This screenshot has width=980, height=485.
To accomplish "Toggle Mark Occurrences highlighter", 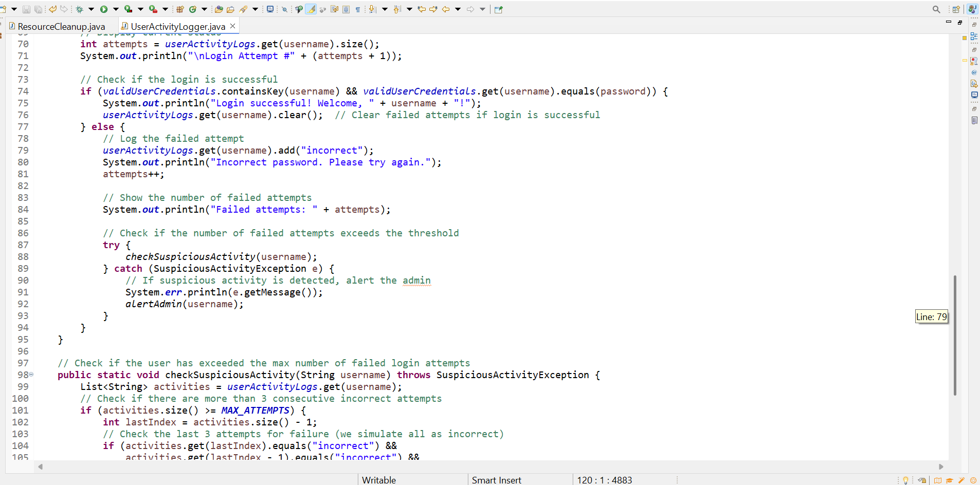I will 311,9.
